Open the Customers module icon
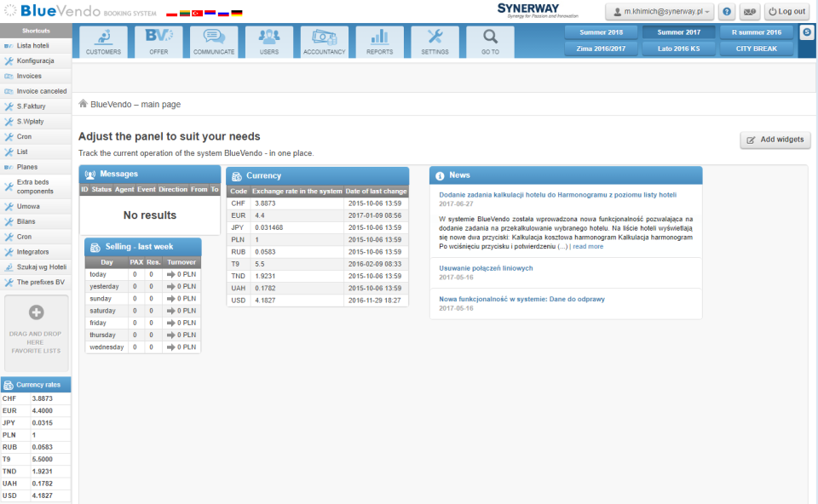The width and height of the screenshot is (818, 504). click(x=103, y=42)
